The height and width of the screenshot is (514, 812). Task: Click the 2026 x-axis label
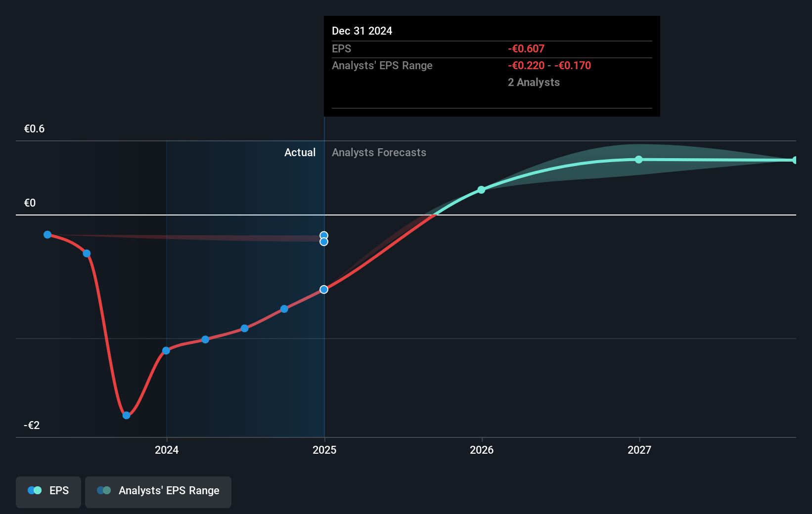482,450
